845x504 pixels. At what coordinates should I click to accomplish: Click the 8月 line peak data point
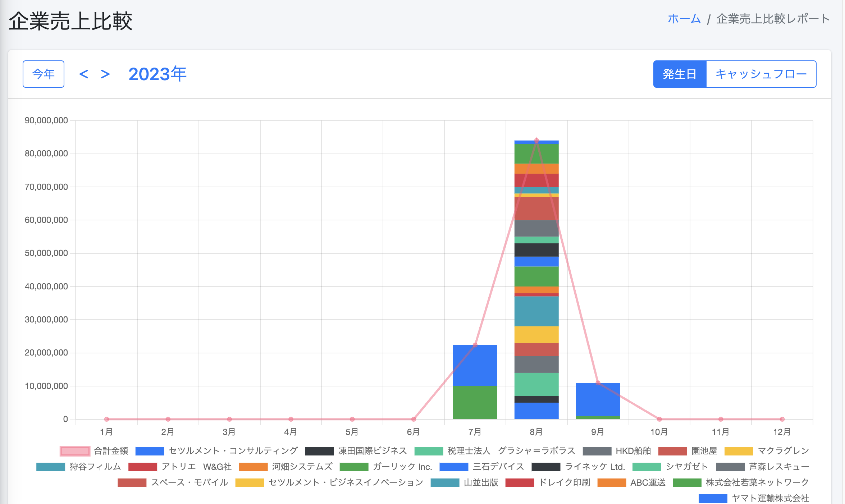click(x=536, y=141)
